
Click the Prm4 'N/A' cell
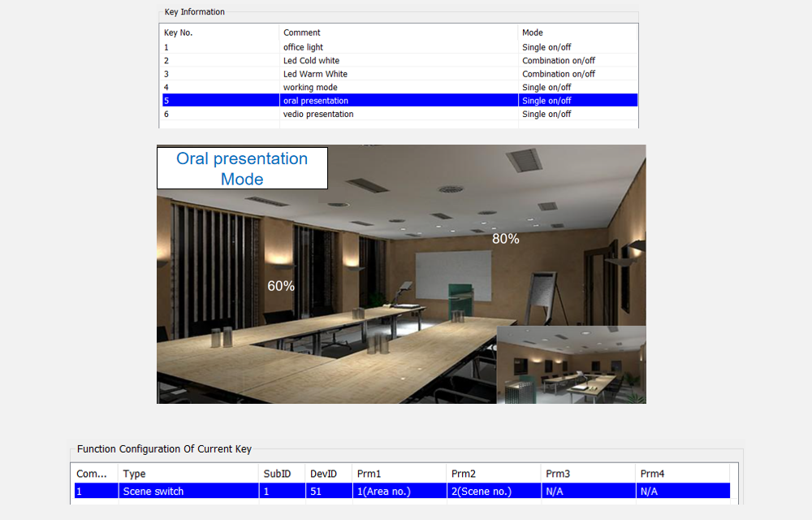tap(683, 491)
